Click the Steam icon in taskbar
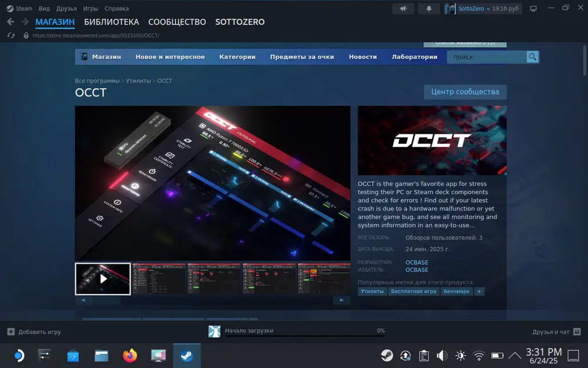The height and width of the screenshot is (368, 588). pyautogui.click(x=187, y=355)
